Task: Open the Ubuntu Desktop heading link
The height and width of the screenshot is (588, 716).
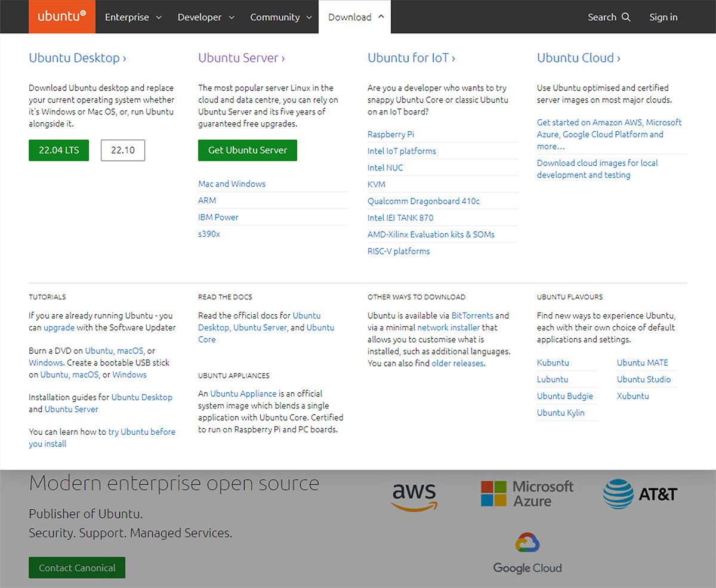Action: (78, 58)
